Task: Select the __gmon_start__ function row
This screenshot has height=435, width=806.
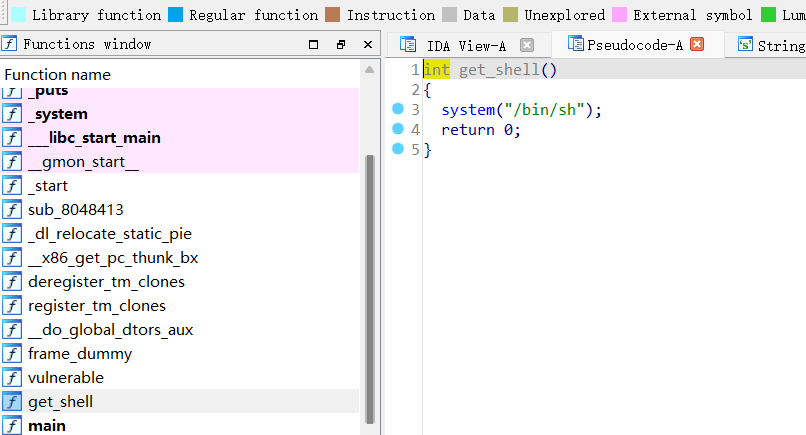Action: click(180, 161)
